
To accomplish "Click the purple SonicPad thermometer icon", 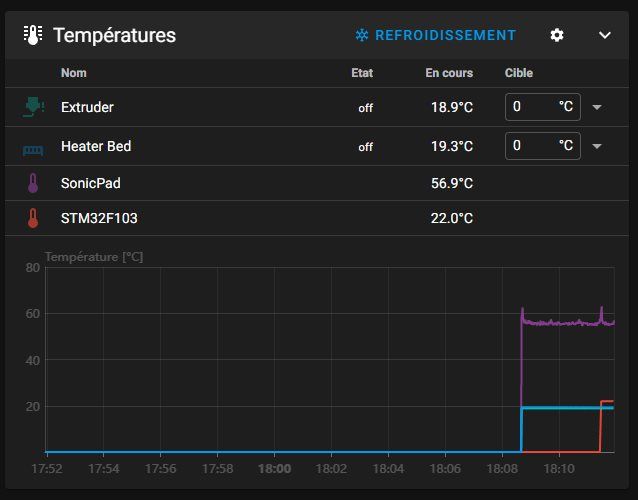I will click(x=33, y=183).
